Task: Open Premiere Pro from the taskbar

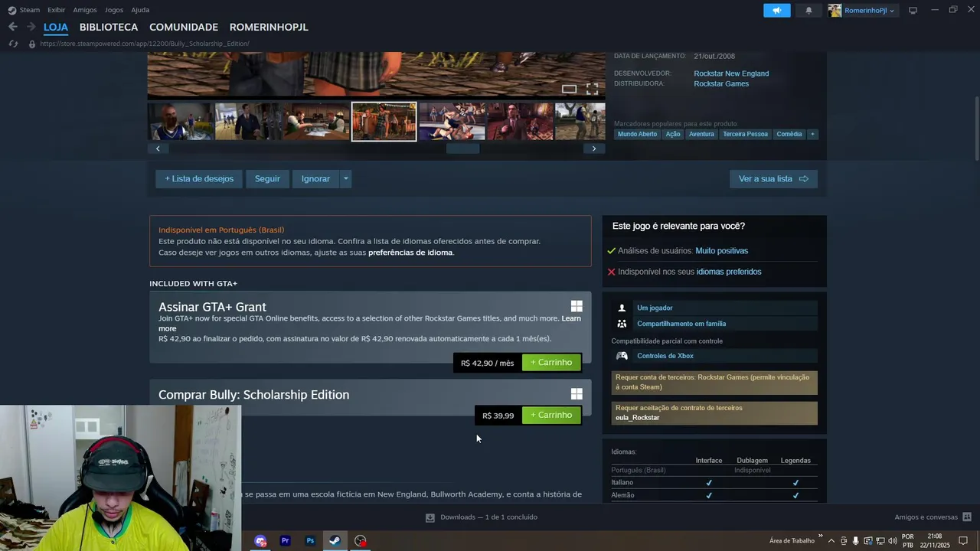Action: (285, 540)
